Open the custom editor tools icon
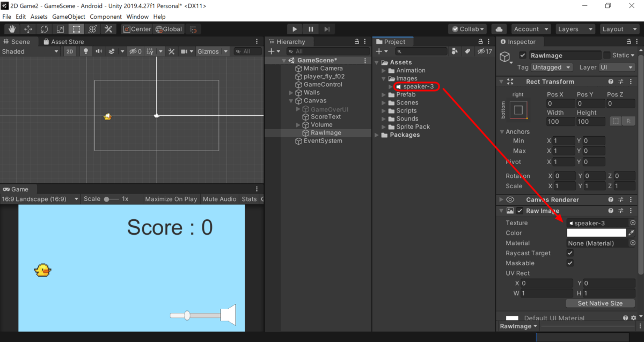This screenshot has width=644, height=342. [x=108, y=29]
